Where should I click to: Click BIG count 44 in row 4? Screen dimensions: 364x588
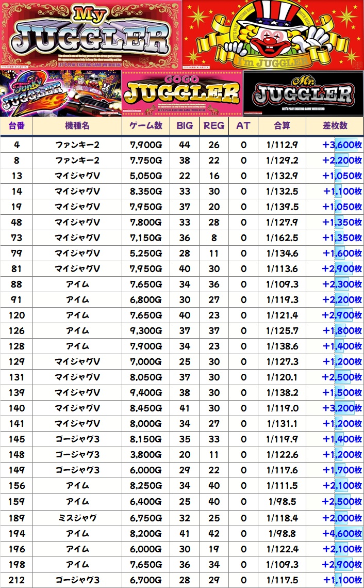click(x=185, y=145)
